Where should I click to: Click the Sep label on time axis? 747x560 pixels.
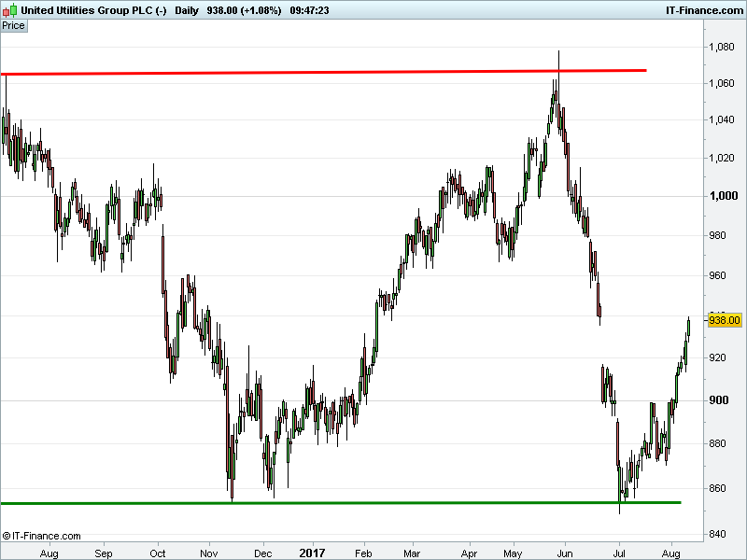pos(104,553)
